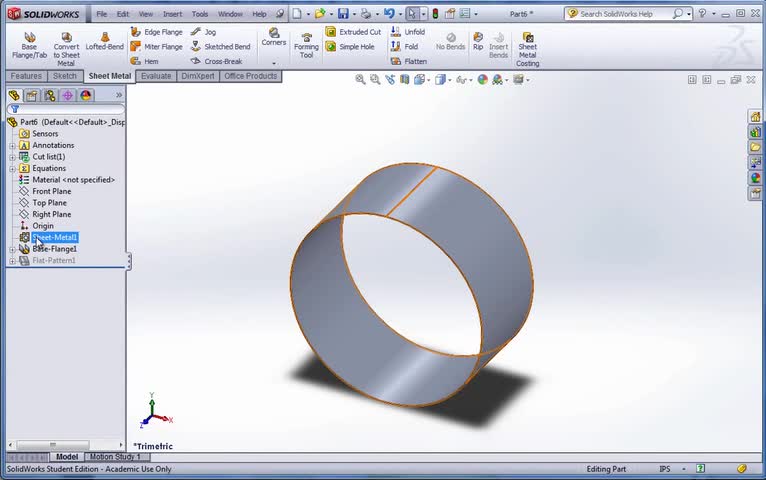The image size is (766, 480).
Task: Choose the Lofted-Bend tool
Action: point(105,41)
